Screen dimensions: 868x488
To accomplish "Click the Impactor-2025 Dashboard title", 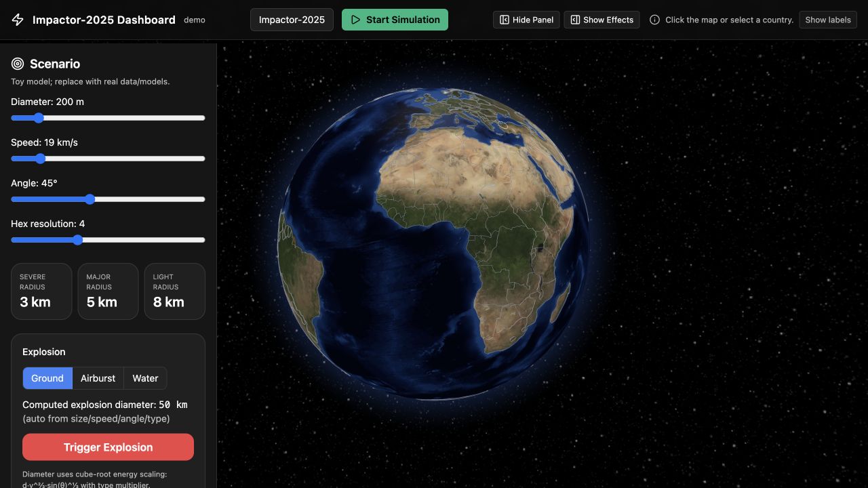I will [x=104, y=20].
